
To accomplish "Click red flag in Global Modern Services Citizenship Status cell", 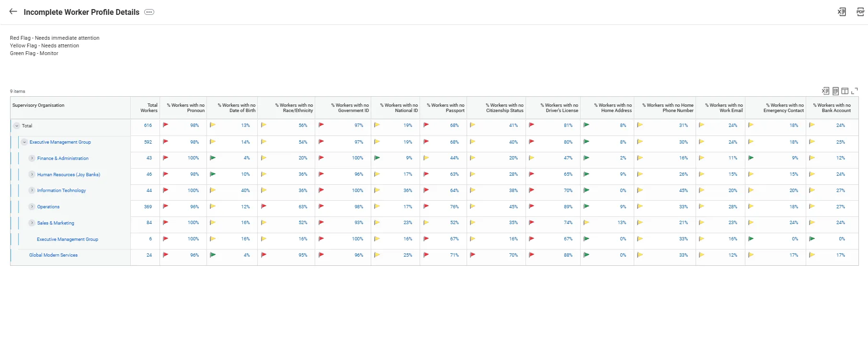I will click(472, 255).
